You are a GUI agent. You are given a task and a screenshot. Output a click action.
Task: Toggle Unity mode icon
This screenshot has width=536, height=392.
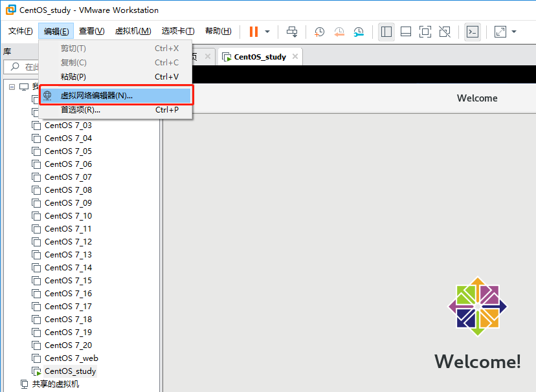point(445,32)
